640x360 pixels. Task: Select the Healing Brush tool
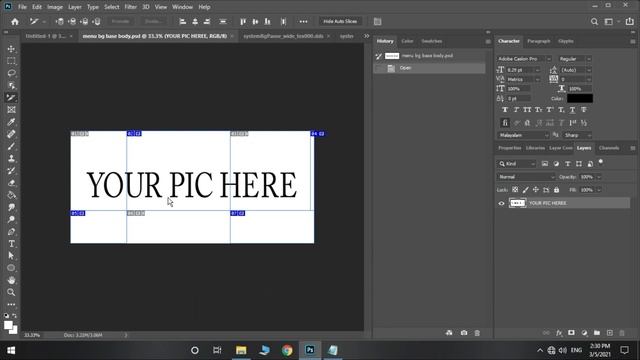click(x=11, y=134)
